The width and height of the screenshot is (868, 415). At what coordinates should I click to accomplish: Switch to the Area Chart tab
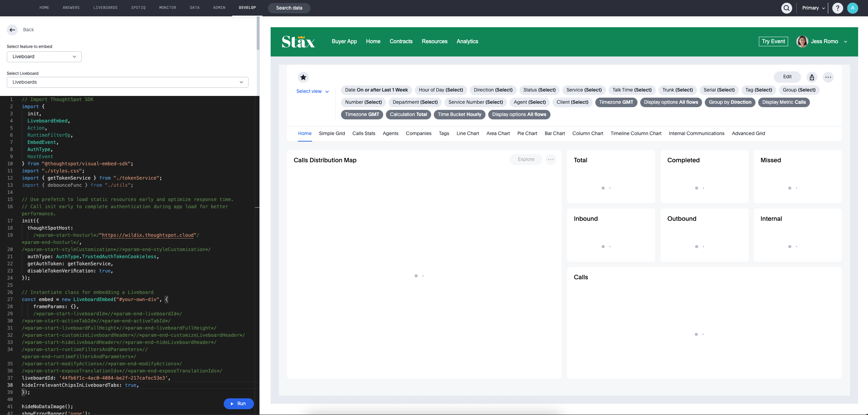tap(498, 134)
